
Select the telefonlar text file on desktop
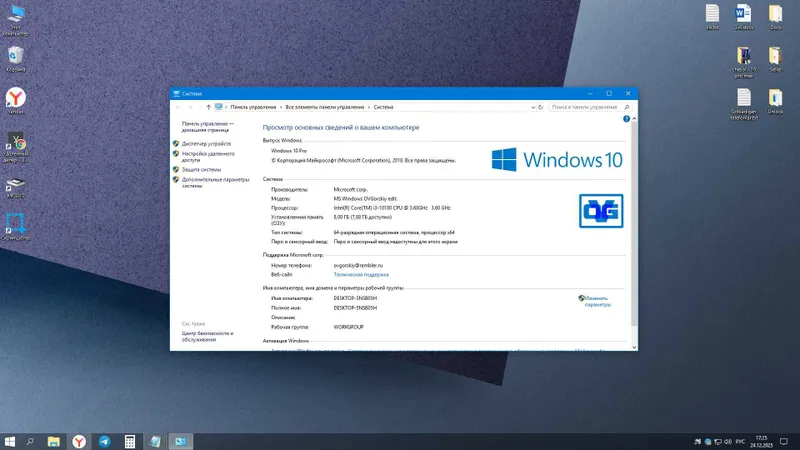click(744, 104)
